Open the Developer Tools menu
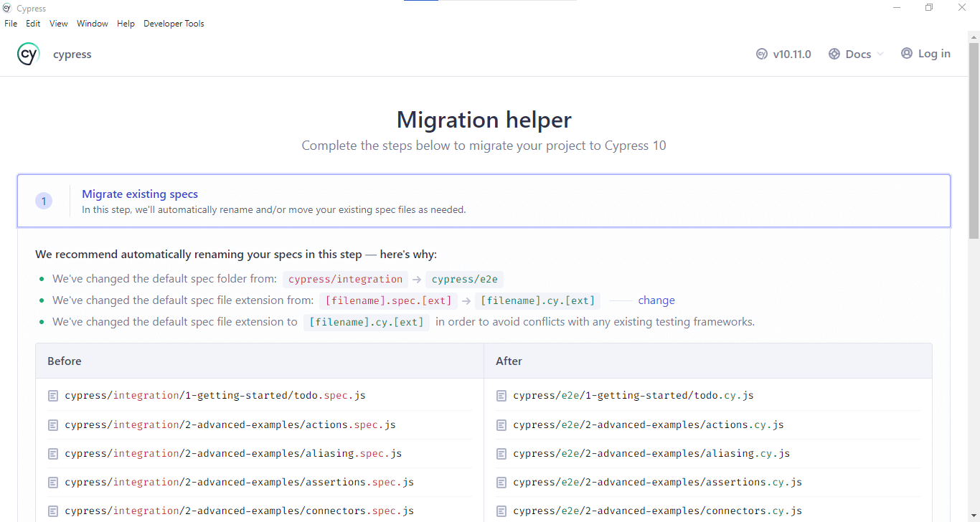This screenshot has height=522, width=980. pos(174,23)
